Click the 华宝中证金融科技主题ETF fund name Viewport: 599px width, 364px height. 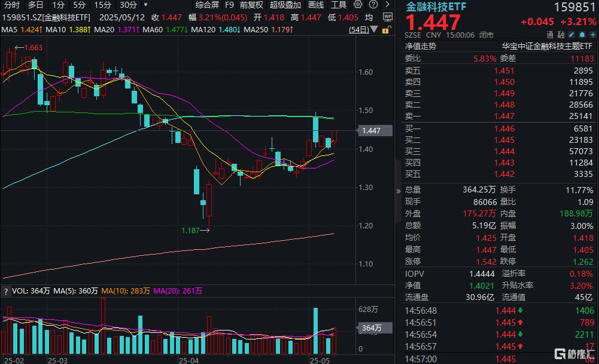click(547, 46)
